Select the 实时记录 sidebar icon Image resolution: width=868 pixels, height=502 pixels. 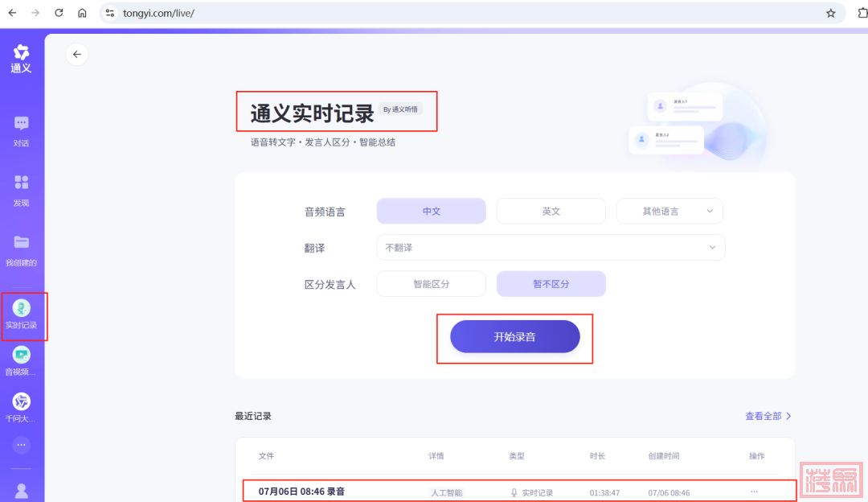(22, 308)
